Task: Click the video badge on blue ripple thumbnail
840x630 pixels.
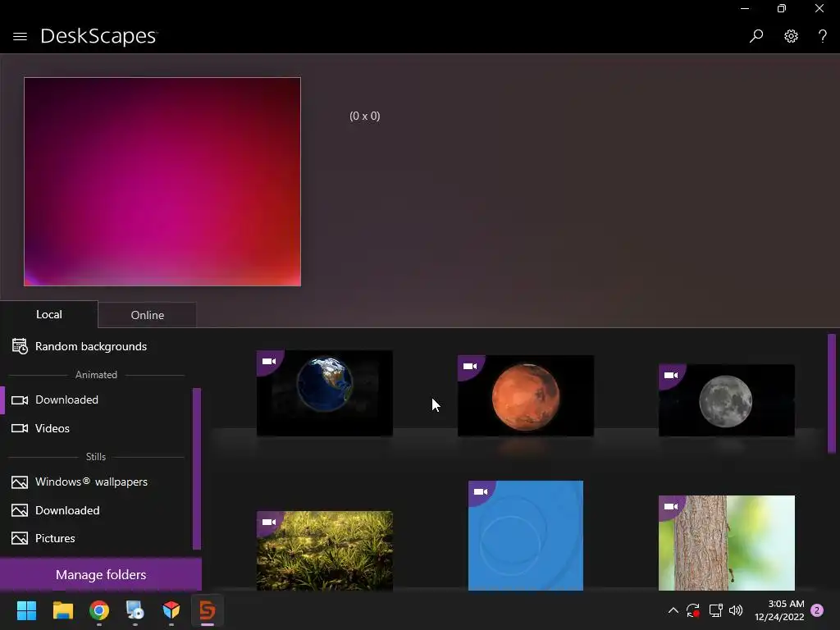Action: coord(481,492)
